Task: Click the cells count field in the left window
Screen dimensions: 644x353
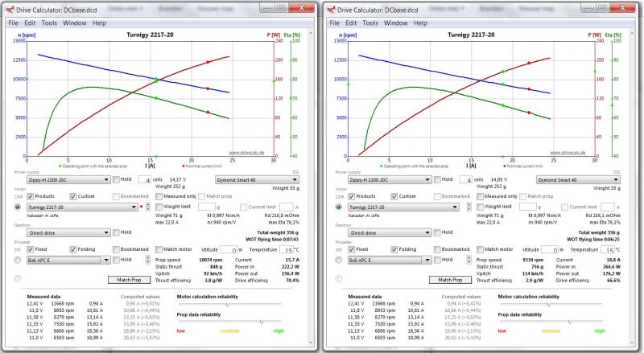Action: (145, 180)
